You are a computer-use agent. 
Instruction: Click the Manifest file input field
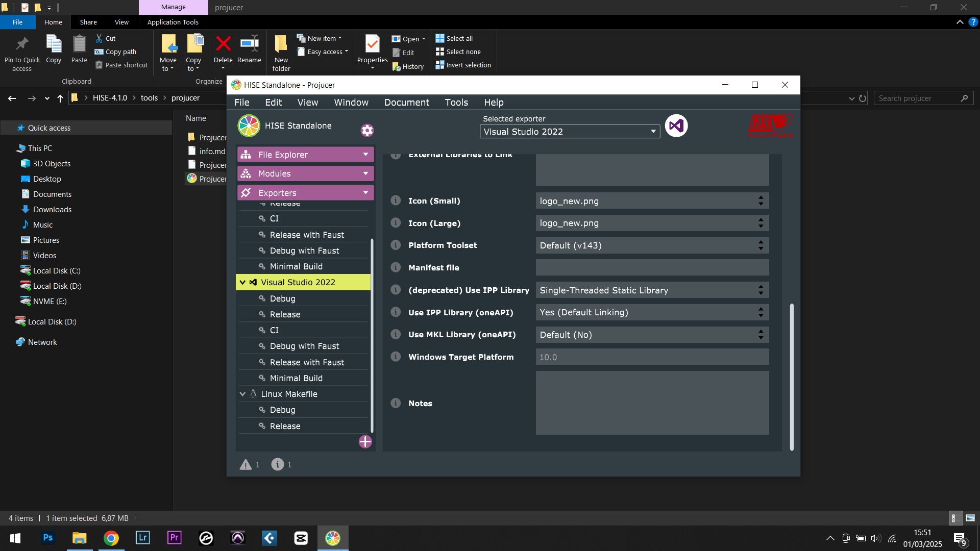point(652,267)
